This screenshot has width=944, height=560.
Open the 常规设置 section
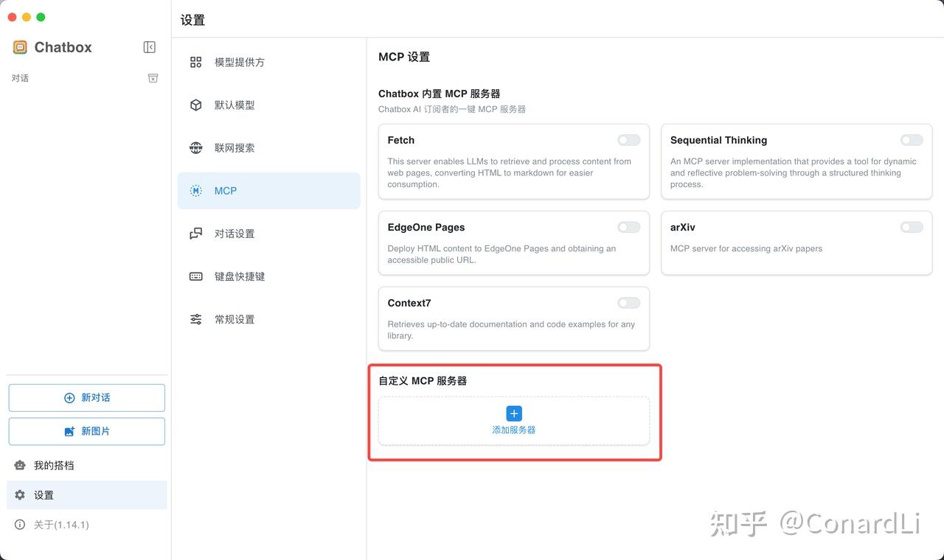(x=268, y=319)
